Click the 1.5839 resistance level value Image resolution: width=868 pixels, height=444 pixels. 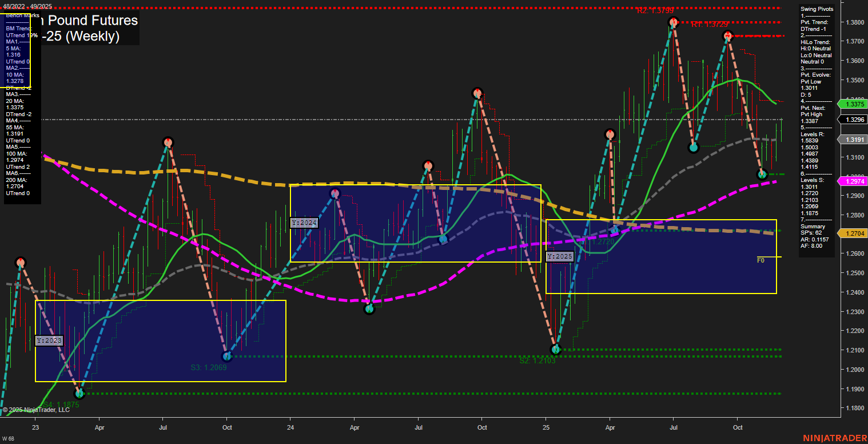click(x=809, y=141)
